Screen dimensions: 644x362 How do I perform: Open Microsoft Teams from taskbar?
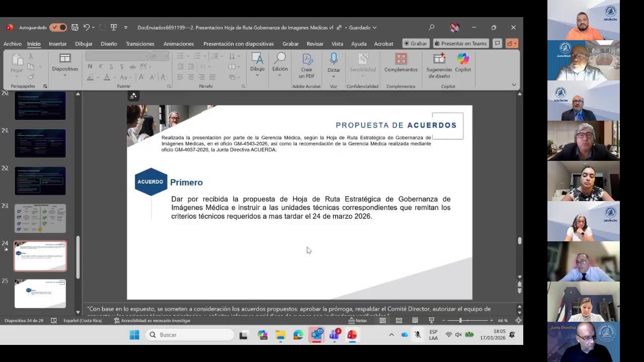(334, 335)
